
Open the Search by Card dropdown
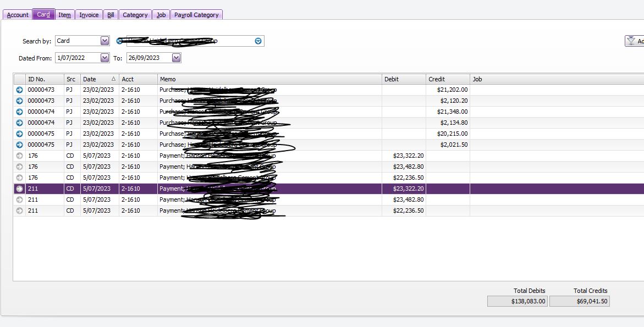pos(104,41)
